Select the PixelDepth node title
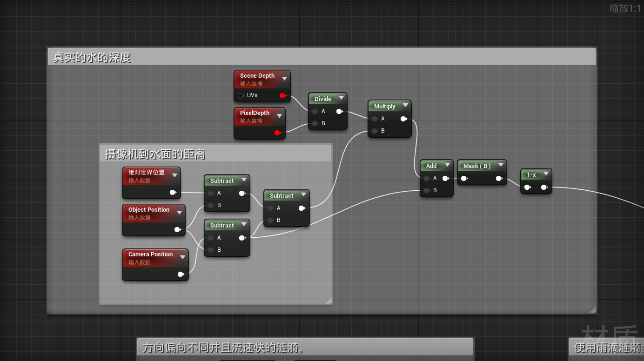This screenshot has width=644, height=361. pyautogui.click(x=255, y=113)
